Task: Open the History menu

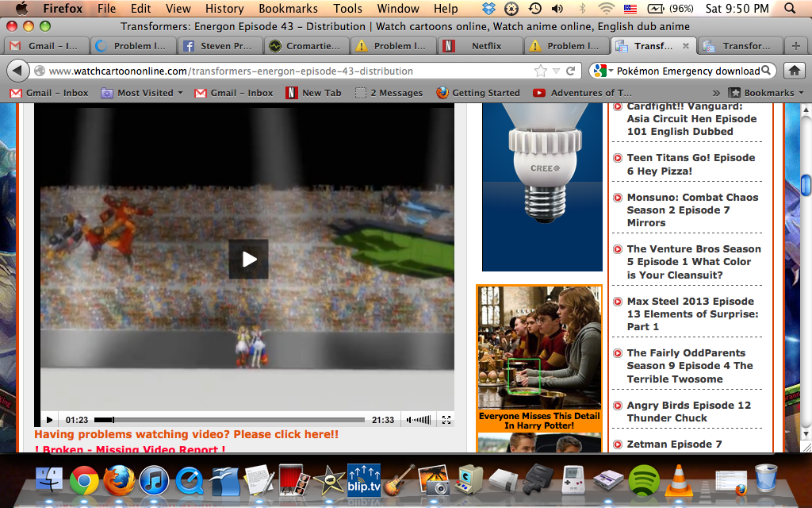Action: click(x=224, y=8)
